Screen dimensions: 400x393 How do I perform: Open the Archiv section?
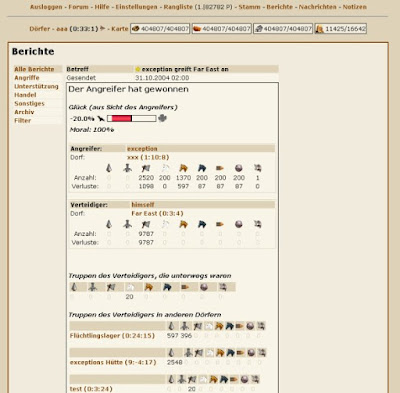coord(24,112)
